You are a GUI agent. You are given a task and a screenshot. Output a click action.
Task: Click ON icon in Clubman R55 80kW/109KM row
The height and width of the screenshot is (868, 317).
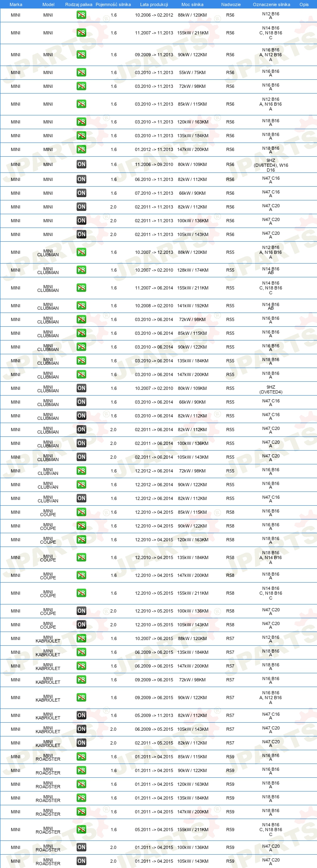[x=81, y=388]
